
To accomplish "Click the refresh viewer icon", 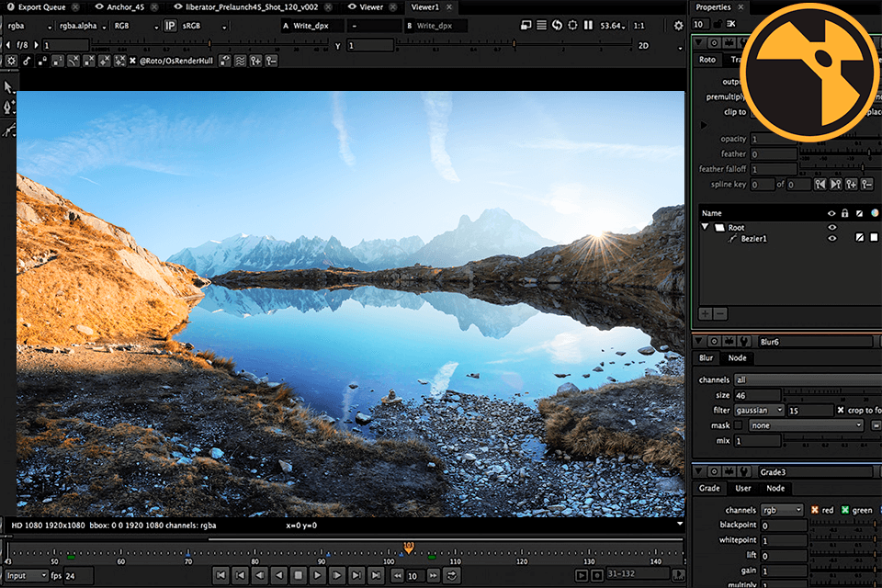I will tap(557, 26).
